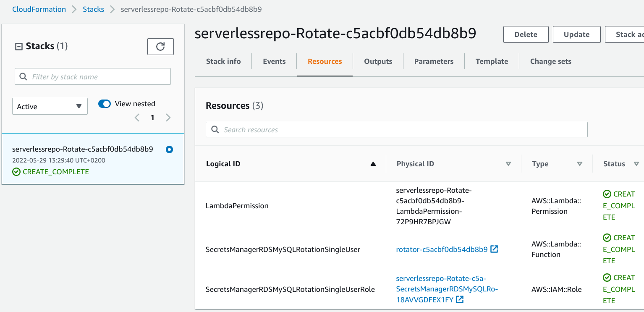Click the refresh stacks icon button
The height and width of the screenshot is (312, 644).
[160, 47]
